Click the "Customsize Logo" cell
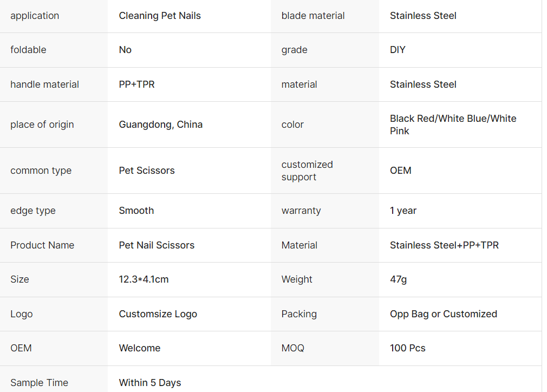The height and width of the screenshot is (392, 547). (x=158, y=314)
